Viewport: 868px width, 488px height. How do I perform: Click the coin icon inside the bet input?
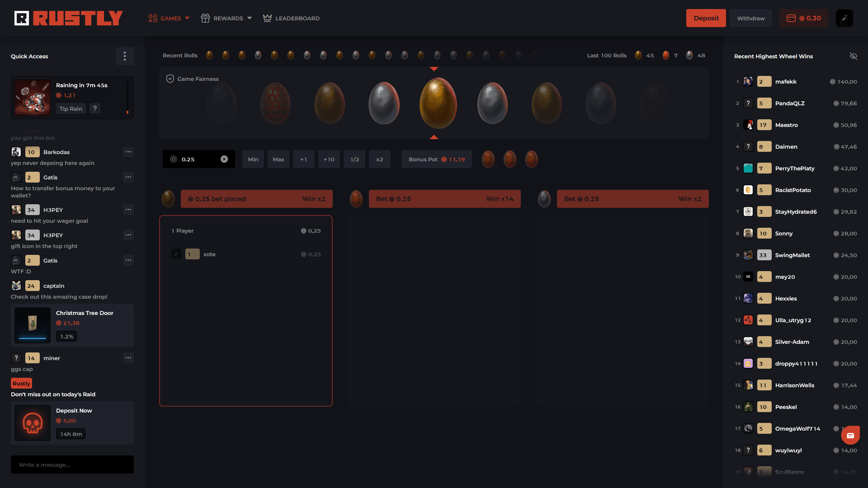click(172, 159)
